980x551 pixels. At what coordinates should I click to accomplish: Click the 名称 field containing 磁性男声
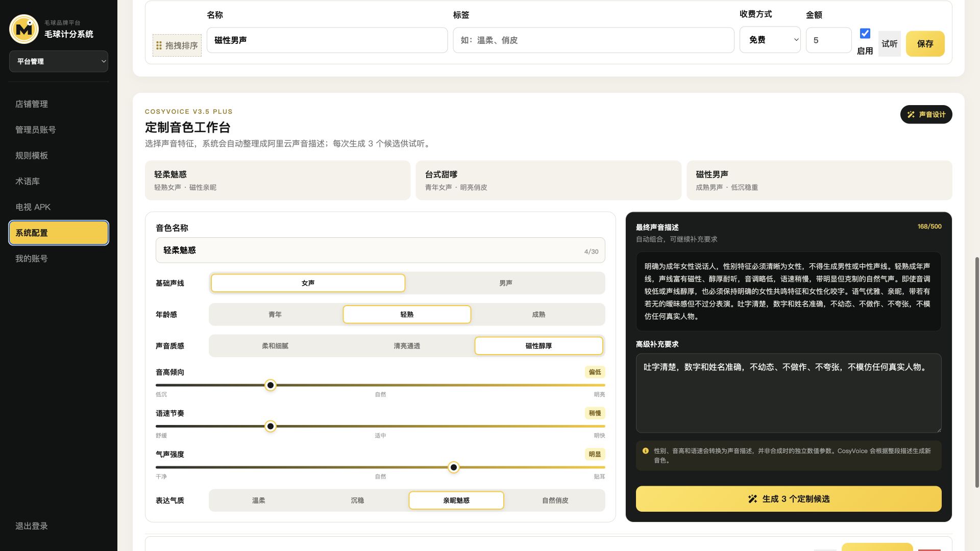327,40
